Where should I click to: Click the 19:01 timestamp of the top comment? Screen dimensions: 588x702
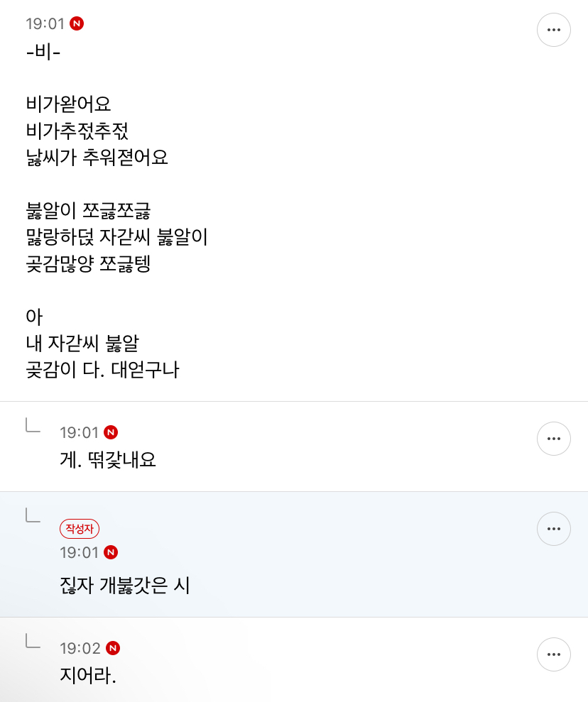point(45,23)
